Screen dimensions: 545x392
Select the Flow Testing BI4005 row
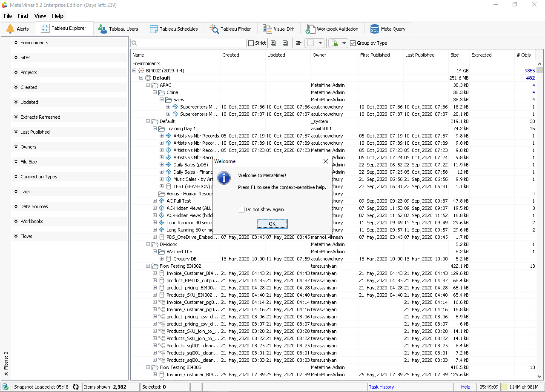pyautogui.click(x=333, y=367)
